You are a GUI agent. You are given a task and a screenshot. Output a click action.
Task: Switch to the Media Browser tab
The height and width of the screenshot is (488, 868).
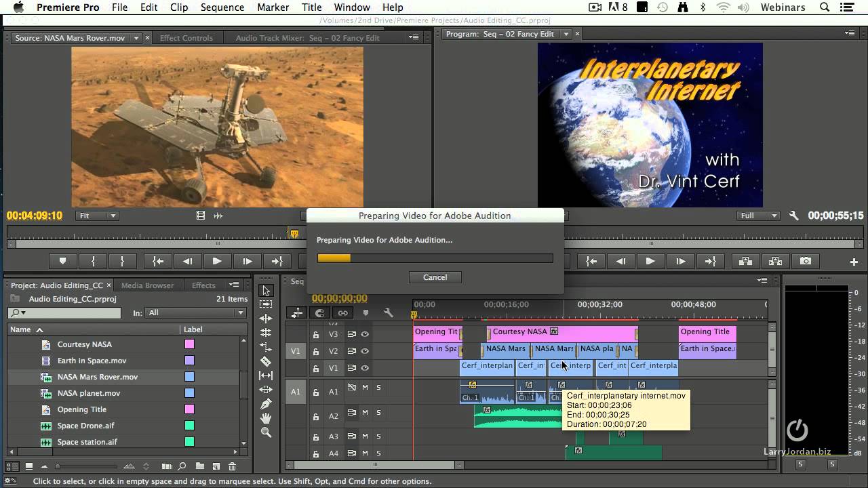147,285
